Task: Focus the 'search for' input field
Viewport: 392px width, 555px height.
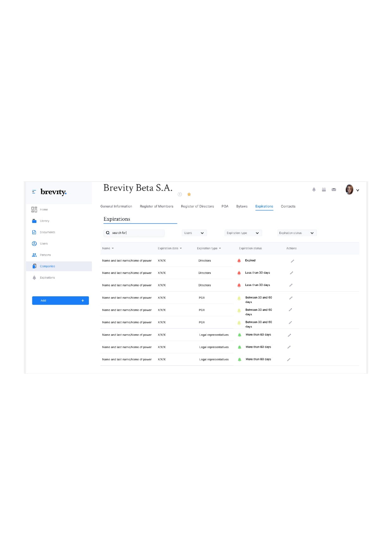Action: pyautogui.click(x=134, y=233)
